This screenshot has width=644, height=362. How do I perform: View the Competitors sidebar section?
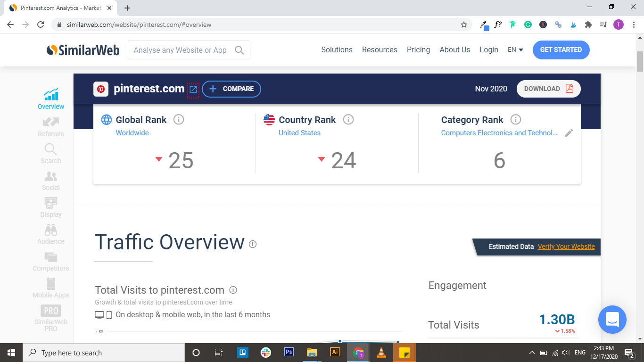pyautogui.click(x=51, y=261)
